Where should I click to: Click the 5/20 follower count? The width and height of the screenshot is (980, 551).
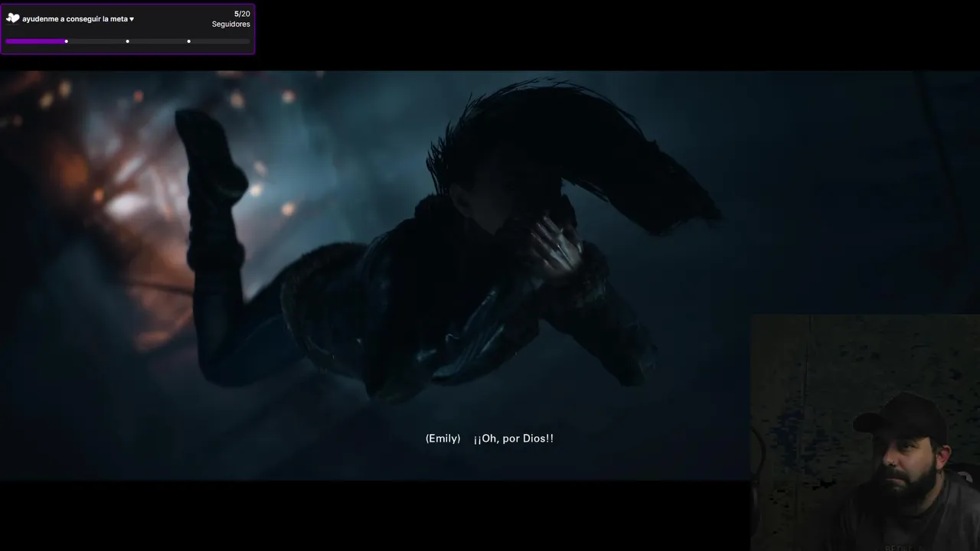(x=242, y=14)
